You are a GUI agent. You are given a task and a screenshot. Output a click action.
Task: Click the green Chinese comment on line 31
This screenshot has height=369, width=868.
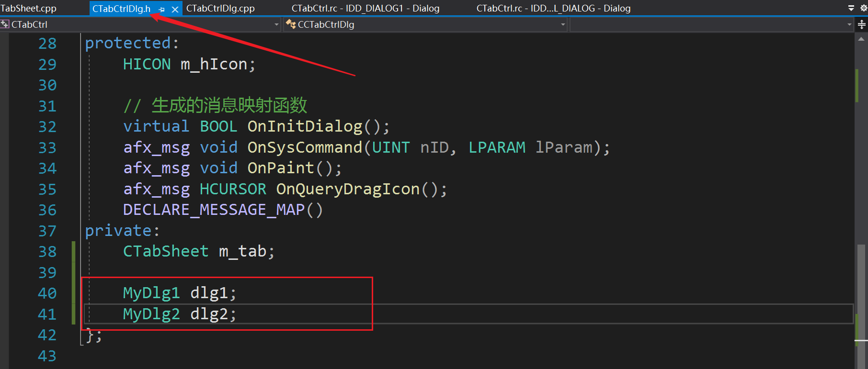pos(215,105)
